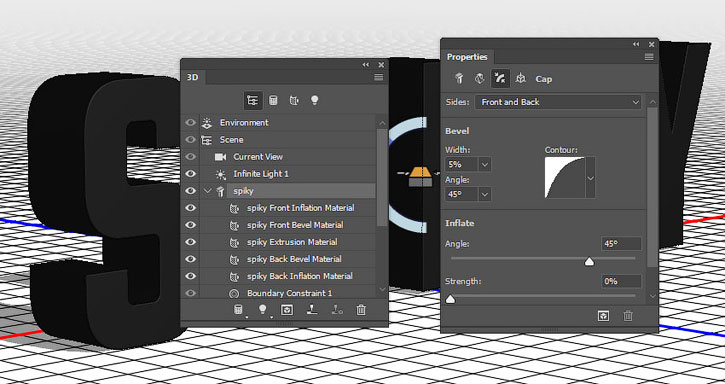Viewport: 725px width, 384px height.
Task: Open Bevel Width dropdown arrow
Action: [484, 164]
